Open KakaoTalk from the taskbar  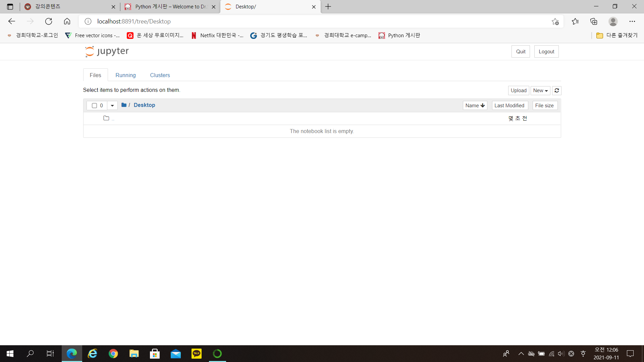tap(197, 354)
